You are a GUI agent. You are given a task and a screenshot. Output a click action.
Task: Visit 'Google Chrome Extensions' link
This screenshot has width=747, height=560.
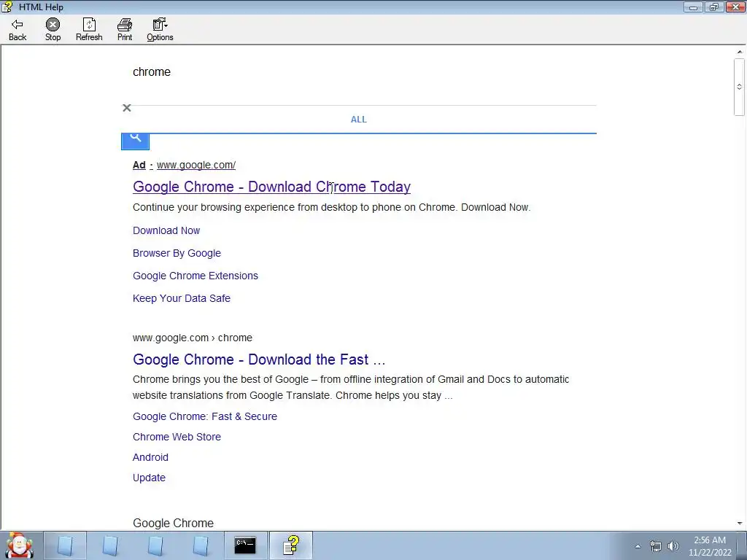tap(196, 276)
